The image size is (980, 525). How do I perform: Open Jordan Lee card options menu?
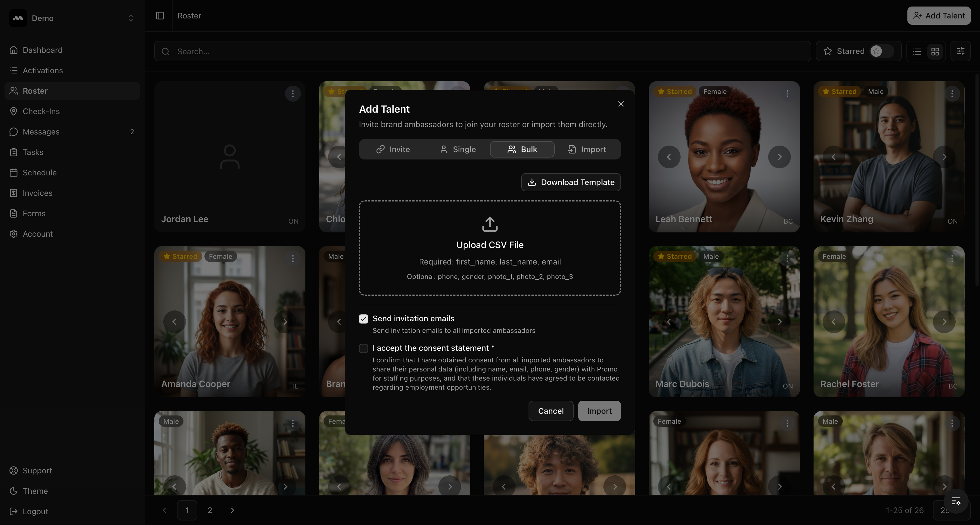tap(293, 94)
